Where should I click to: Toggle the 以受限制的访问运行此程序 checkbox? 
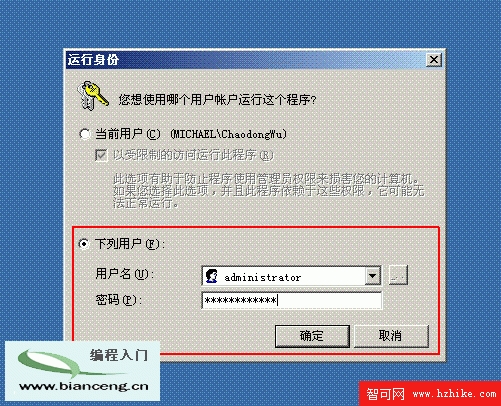101,155
